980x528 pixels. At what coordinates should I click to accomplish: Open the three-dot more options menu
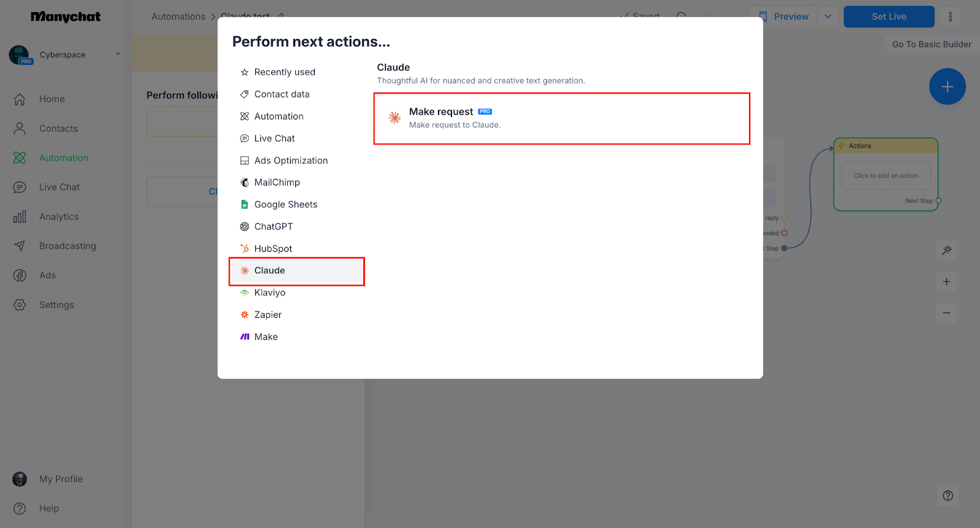click(950, 17)
